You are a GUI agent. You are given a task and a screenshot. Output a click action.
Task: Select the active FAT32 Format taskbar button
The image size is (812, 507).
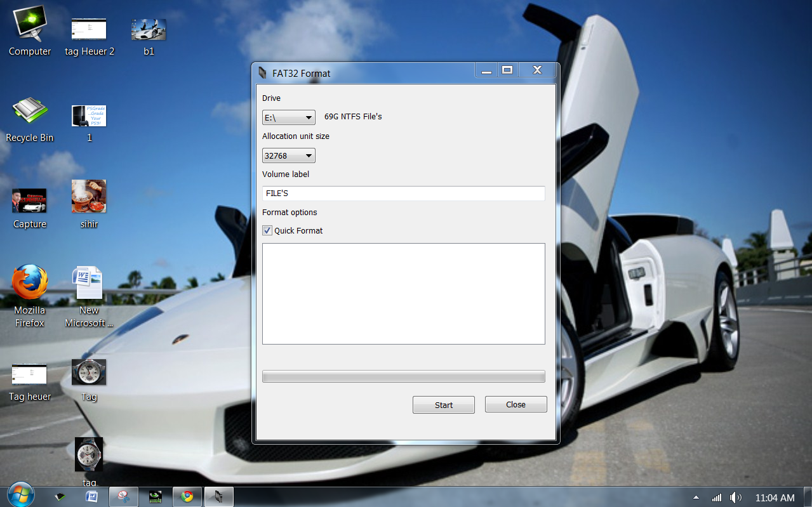[218, 496]
